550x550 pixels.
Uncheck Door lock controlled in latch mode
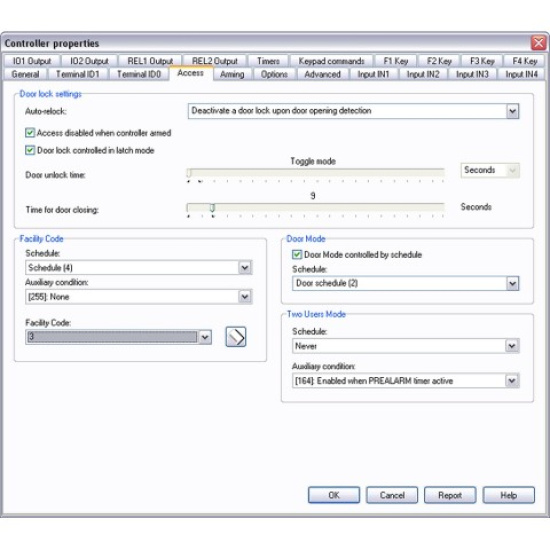pyautogui.click(x=30, y=150)
